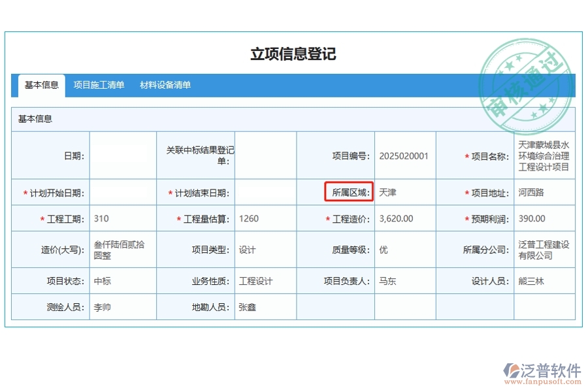Click the 项目编号 value 2025020001
The image size is (588, 392).
coord(404,155)
